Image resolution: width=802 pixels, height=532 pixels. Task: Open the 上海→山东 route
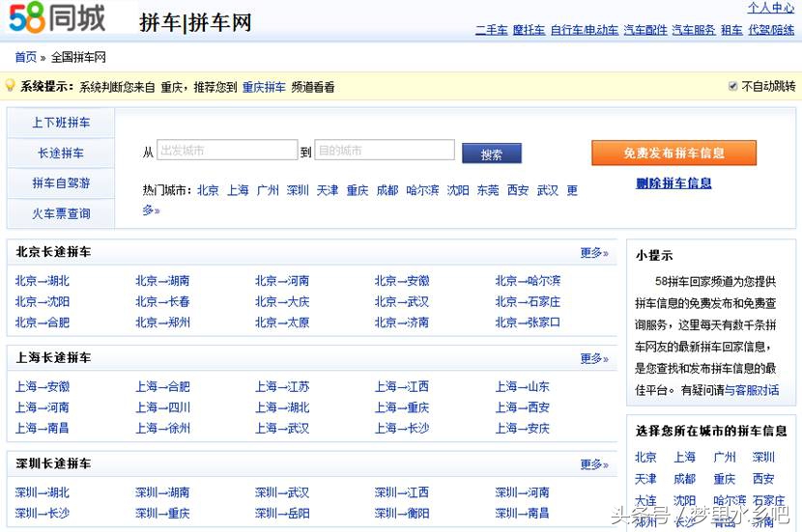click(522, 387)
